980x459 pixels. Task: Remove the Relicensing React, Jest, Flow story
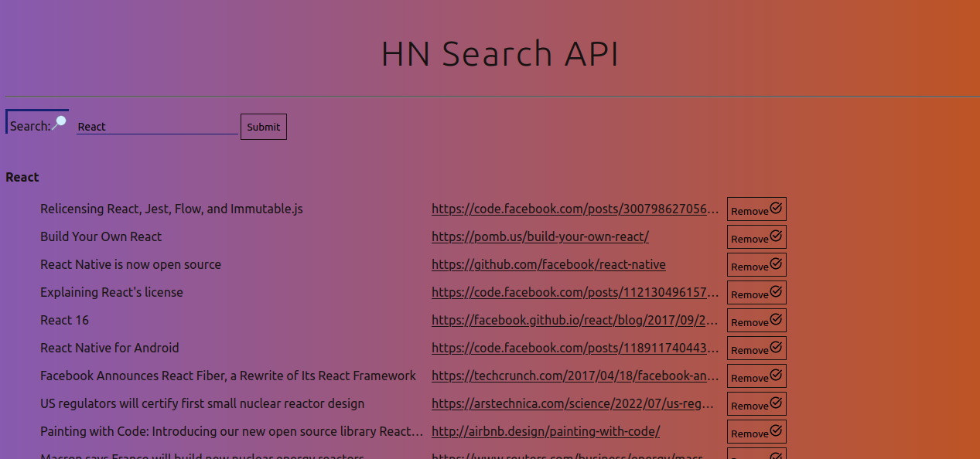tap(756, 209)
